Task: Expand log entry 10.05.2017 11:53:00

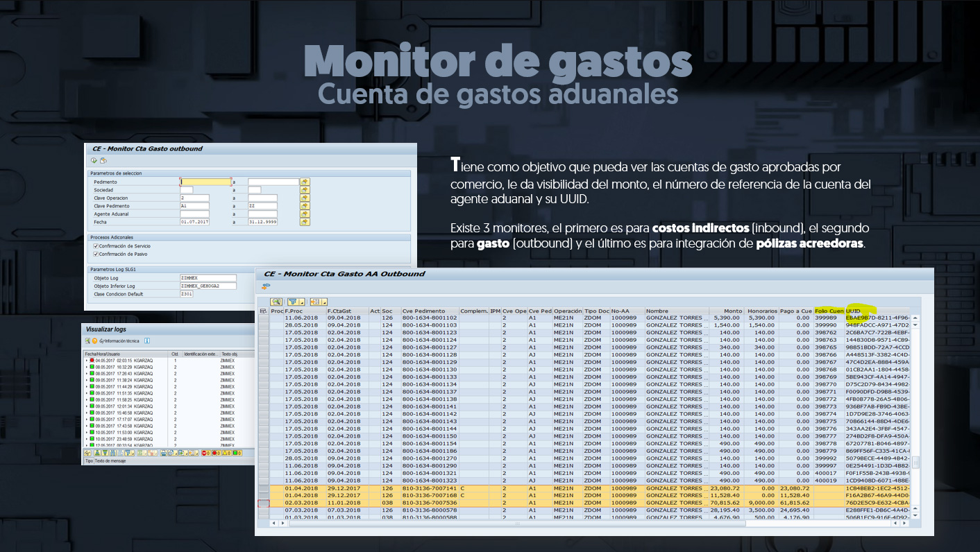Action: 87,432
